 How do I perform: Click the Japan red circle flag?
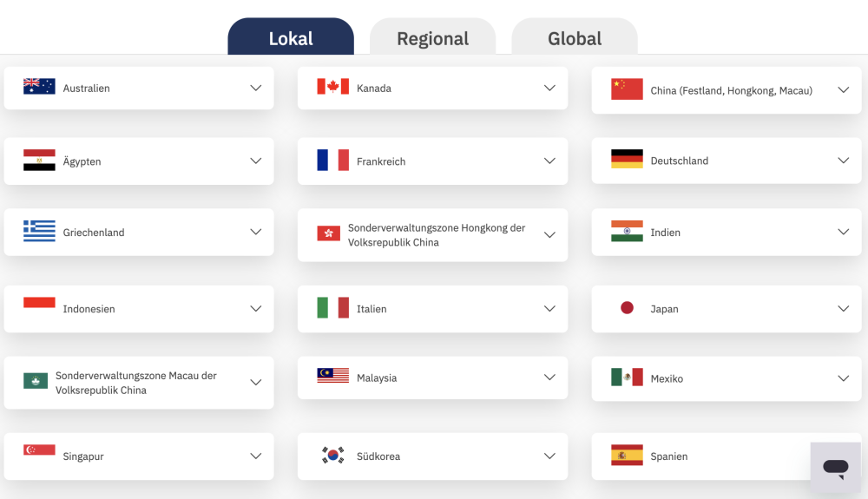click(627, 307)
